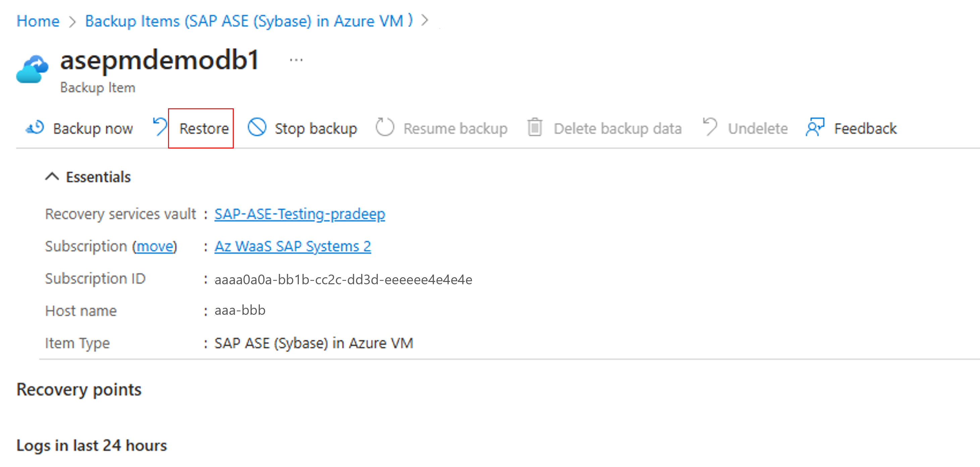980x467 pixels.
Task: Click the move subscription link
Action: click(x=155, y=246)
